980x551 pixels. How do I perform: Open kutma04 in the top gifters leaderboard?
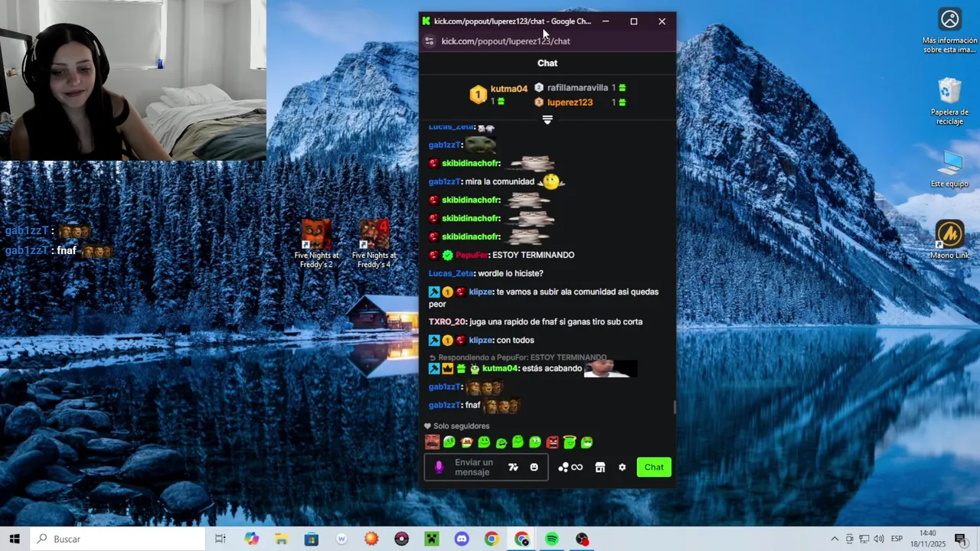[x=508, y=89]
